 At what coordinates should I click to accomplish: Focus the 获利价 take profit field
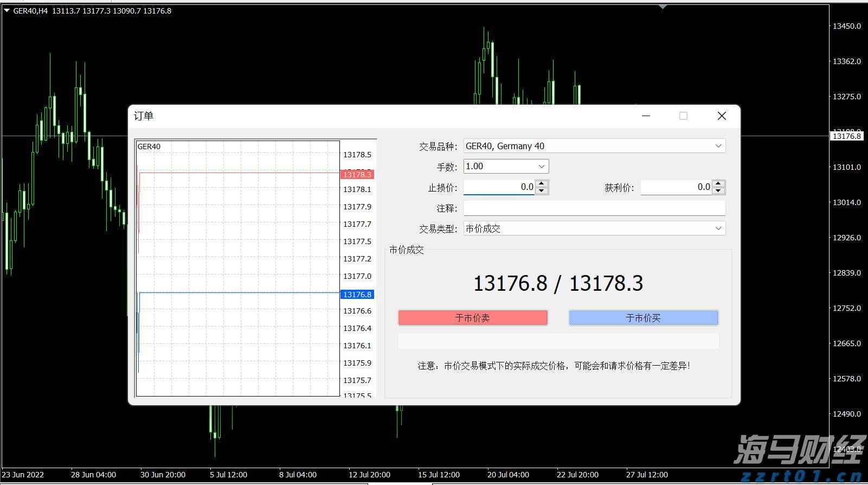tap(676, 187)
